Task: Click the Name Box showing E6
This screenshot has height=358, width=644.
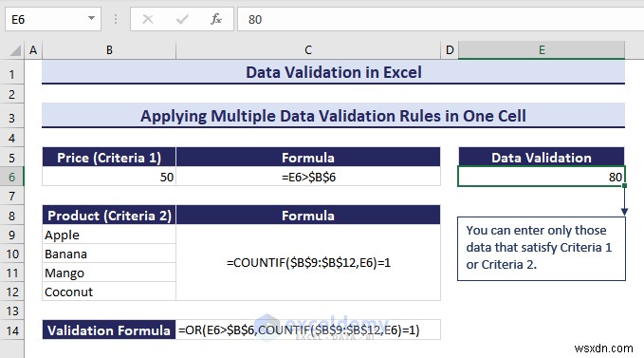Action: tap(53, 19)
